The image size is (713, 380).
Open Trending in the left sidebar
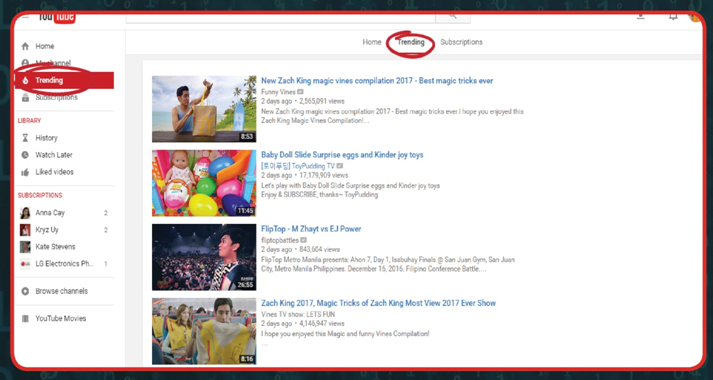[64, 80]
